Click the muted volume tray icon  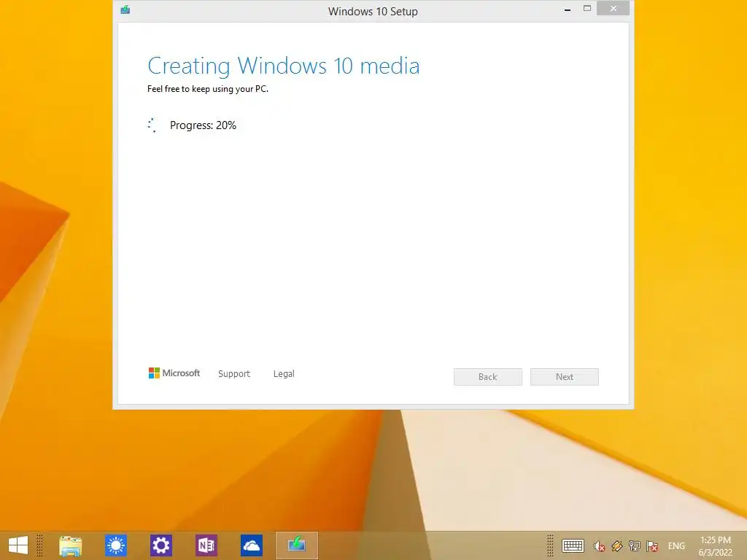tap(600, 545)
